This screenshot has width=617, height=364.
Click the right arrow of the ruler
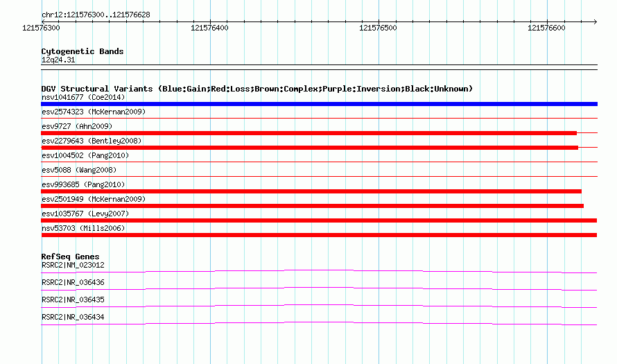pyautogui.click(x=596, y=21)
